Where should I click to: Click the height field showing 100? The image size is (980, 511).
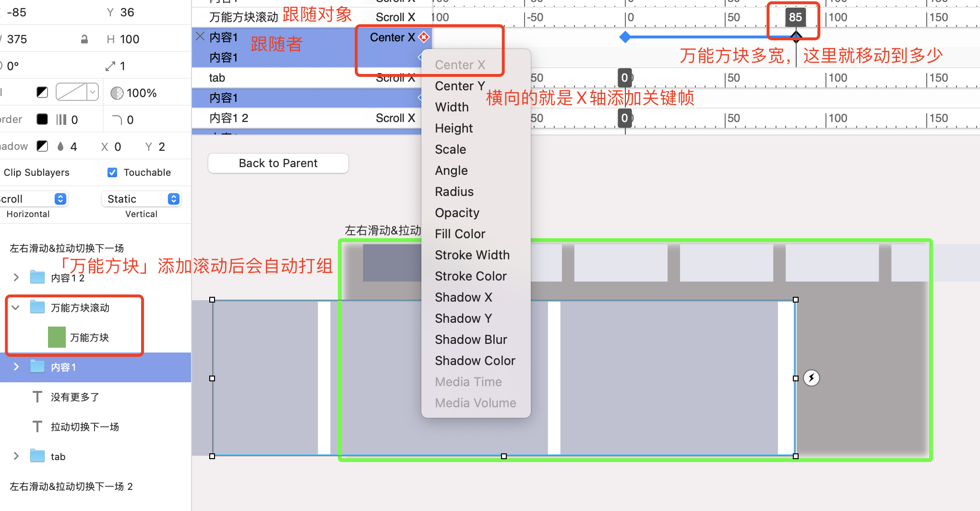click(130, 39)
